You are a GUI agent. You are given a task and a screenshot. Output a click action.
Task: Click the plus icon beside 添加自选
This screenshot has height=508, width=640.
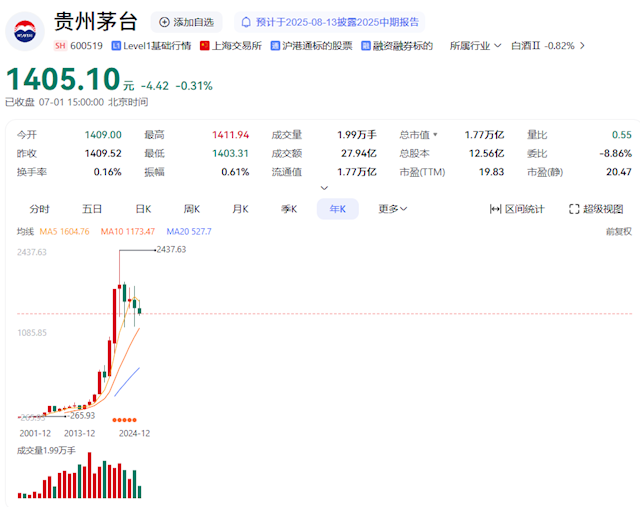pos(164,22)
